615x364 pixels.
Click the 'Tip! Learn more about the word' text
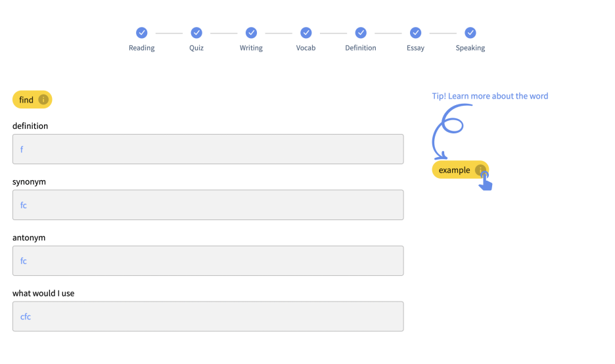[490, 96]
